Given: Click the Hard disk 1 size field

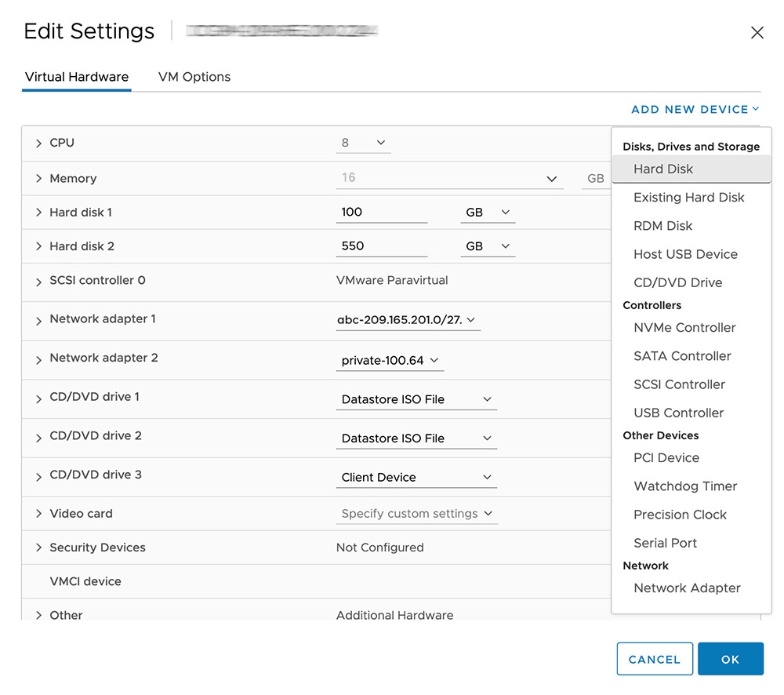Looking at the screenshot, I should [381, 213].
